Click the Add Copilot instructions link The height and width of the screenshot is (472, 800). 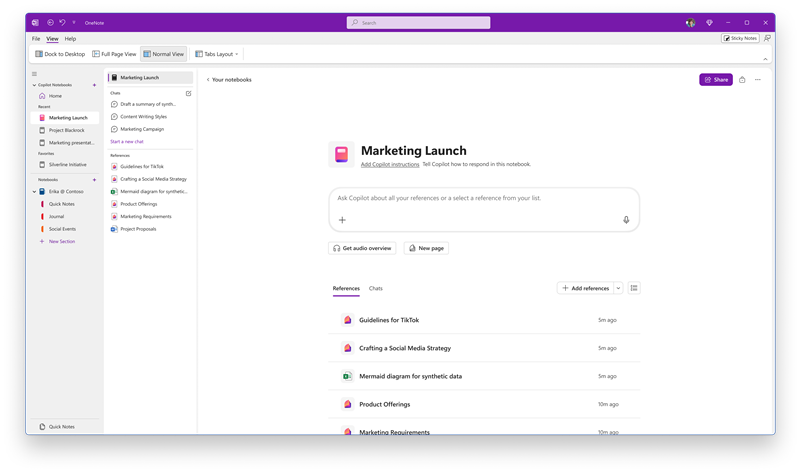390,164
